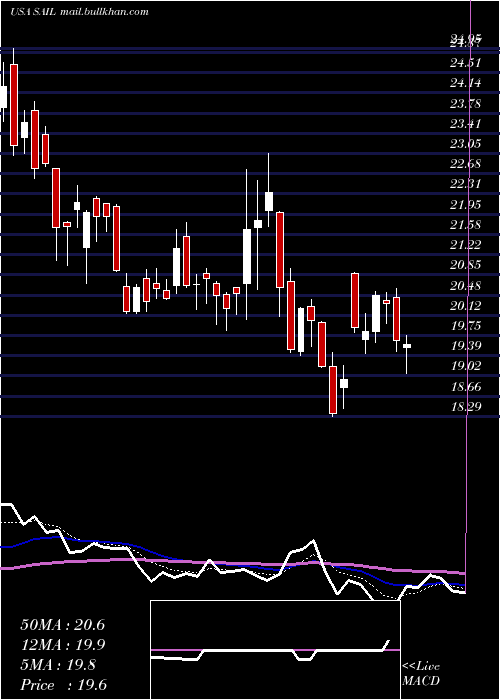
Task: Select the 18.29 price axis label
Action: pyautogui.click(x=466, y=406)
